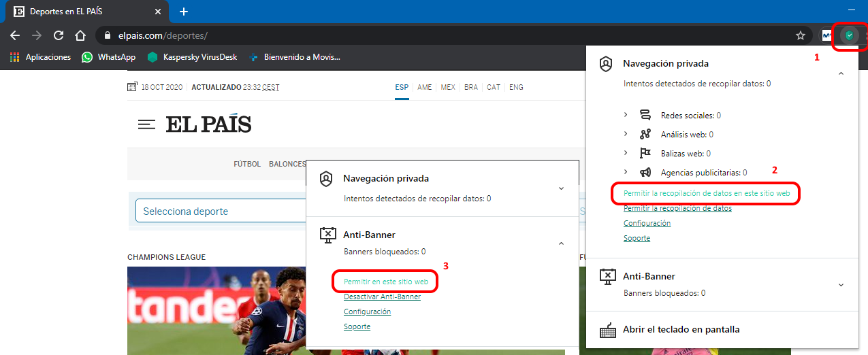The width and height of the screenshot is (868, 355).
Task: Collapse Navegación privada in right panel
Action: tap(841, 73)
